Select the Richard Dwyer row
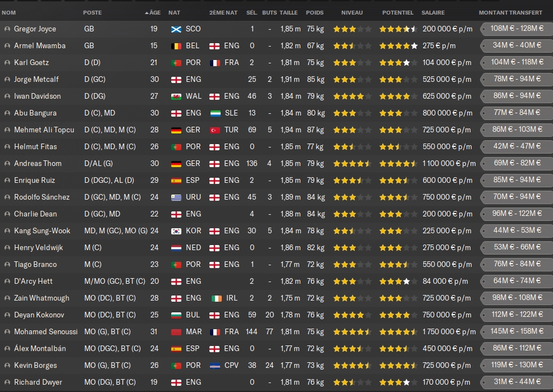Image resolution: width=553 pixels, height=392 pixels. pos(276,382)
